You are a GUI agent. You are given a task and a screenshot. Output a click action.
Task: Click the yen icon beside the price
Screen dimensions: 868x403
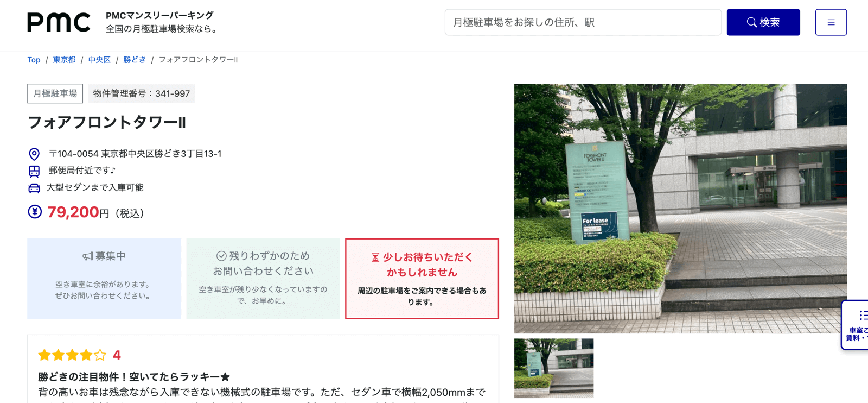click(x=35, y=212)
